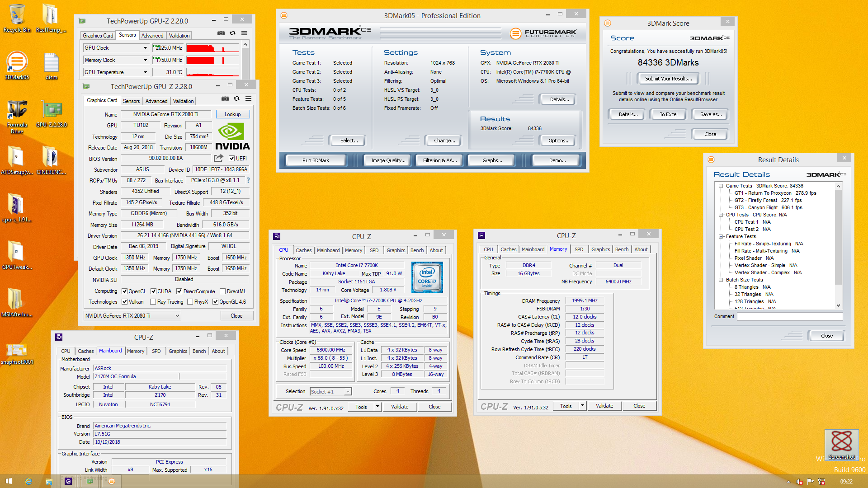868x488 pixels.
Task: Enable the DirectML checkbox
Action: click(x=222, y=291)
